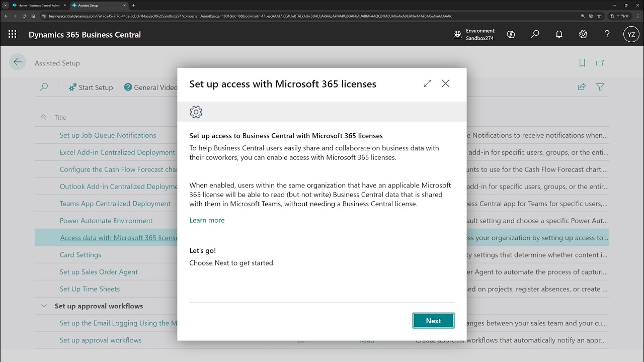The width and height of the screenshot is (644, 362).
Task: Open the YZ account avatar
Action: pyautogui.click(x=631, y=34)
